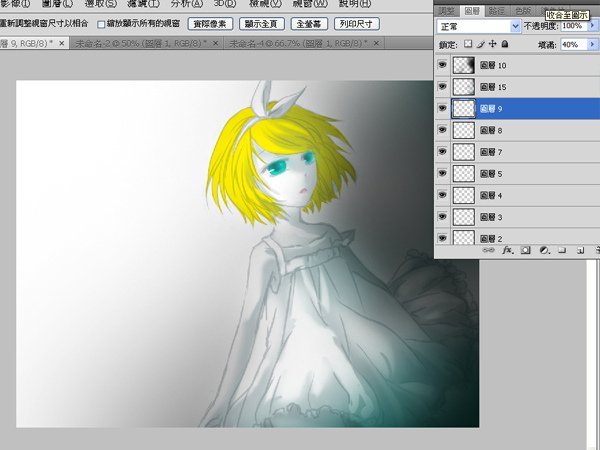The width and height of the screenshot is (600, 450).
Task: Toggle visibility of 圖層 5
Action: click(x=442, y=173)
